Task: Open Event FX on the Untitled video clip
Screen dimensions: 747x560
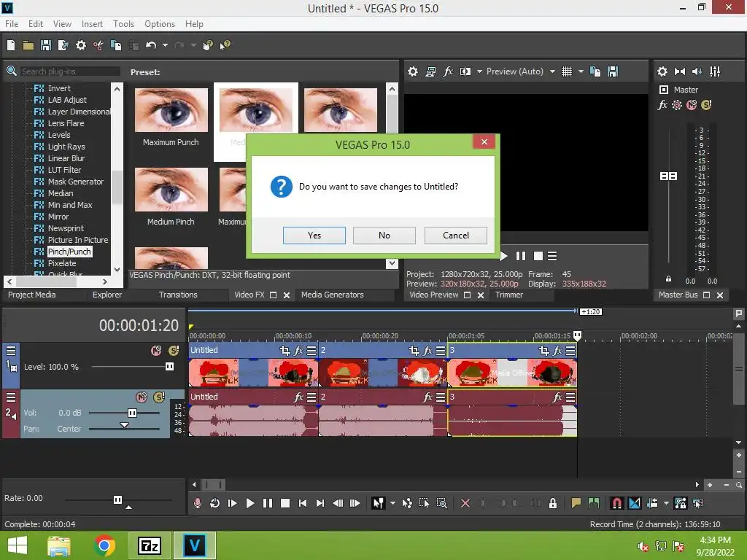Action: [298, 351]
